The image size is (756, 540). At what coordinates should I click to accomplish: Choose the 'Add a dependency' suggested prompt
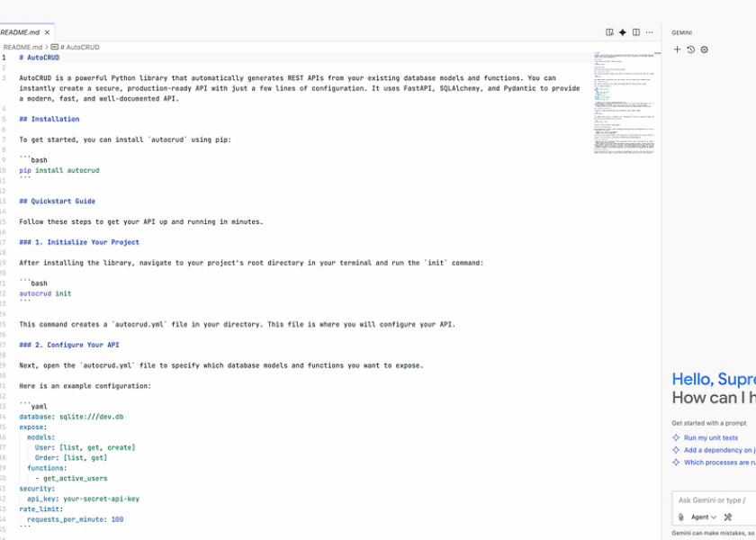(718, 450)
